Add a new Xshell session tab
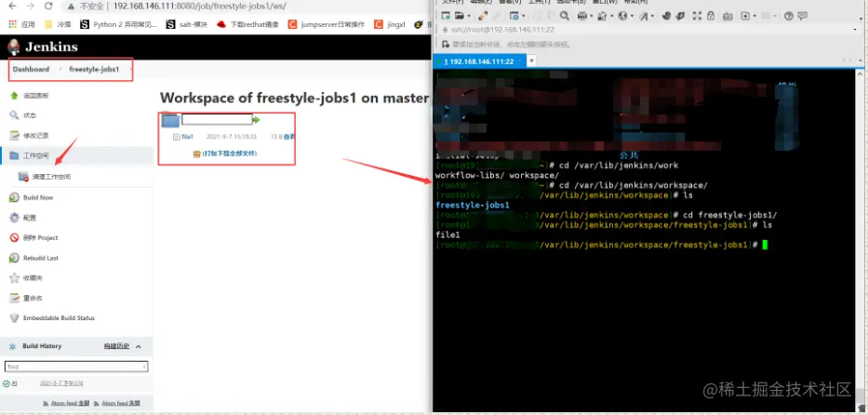This screenshot has height=415, width=868. click(531, 60)
